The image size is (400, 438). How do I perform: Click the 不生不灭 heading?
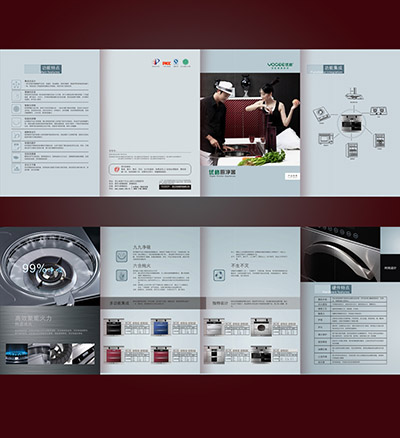tap(240, 265)
